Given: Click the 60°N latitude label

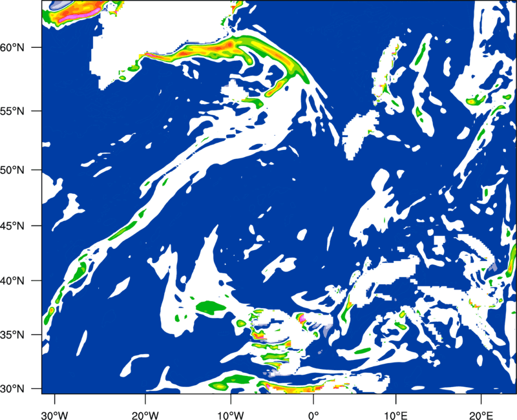Looking at the screenshot, I should [12, 47].
